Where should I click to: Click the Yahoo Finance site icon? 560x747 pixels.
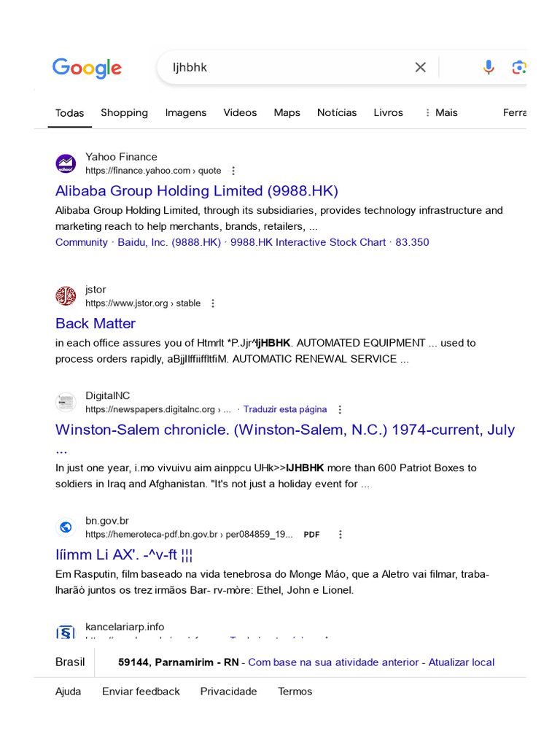[66, 163]
